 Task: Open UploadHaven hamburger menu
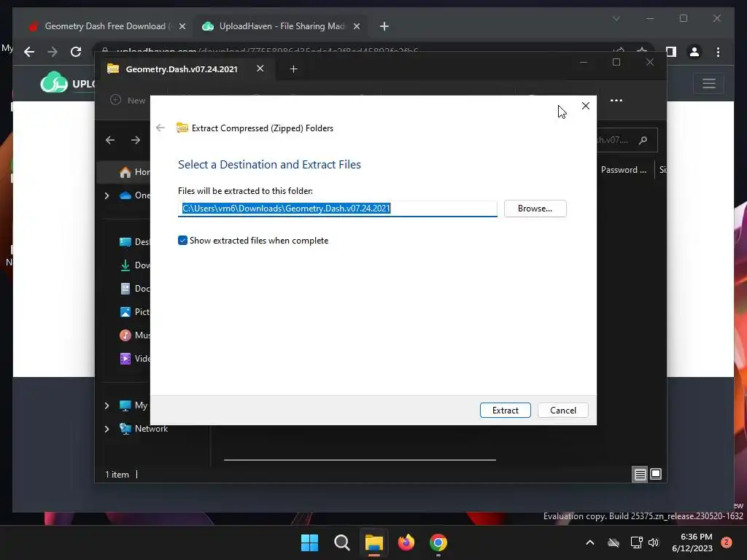click(709, 84)
